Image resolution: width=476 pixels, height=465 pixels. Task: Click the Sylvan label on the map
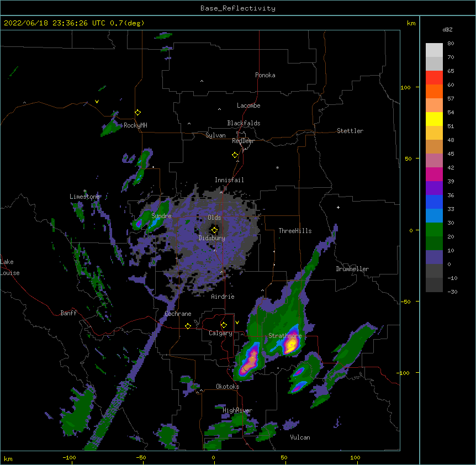[215, 135]
